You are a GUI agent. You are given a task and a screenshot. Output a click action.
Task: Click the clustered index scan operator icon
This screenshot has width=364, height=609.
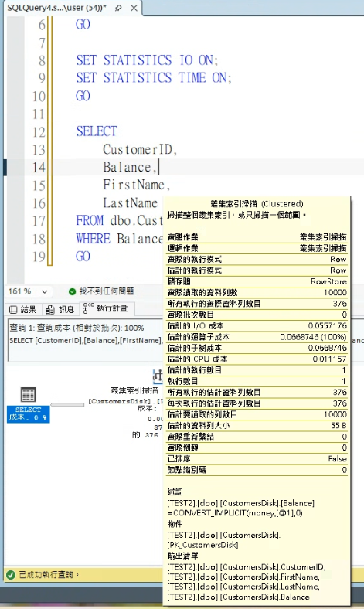pyautogui.click(x=158, y=376)
